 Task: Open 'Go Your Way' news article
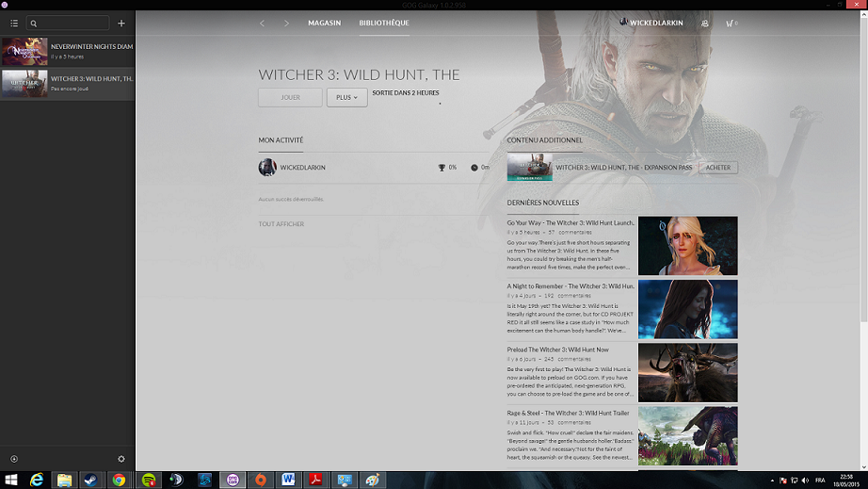571,222
